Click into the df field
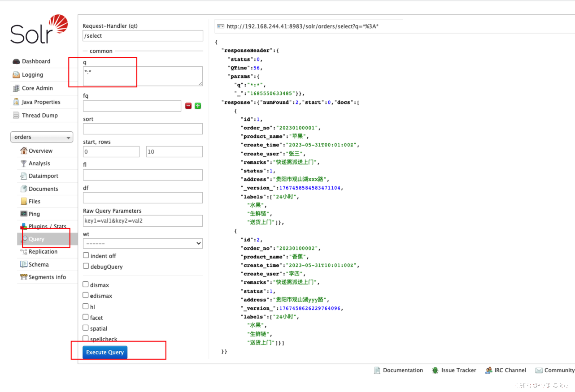This screenshot has height=392, width=575. coord(143,198)
